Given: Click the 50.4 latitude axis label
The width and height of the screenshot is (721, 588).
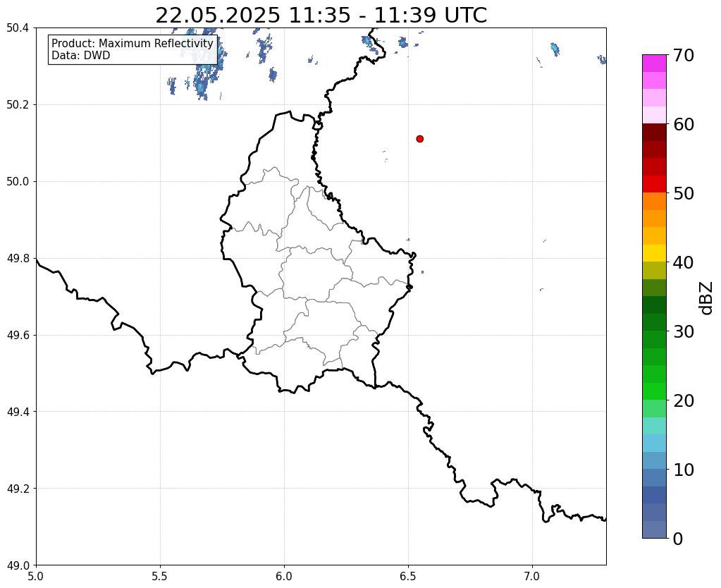Looking at the screenshot, I should coord(18,28).
